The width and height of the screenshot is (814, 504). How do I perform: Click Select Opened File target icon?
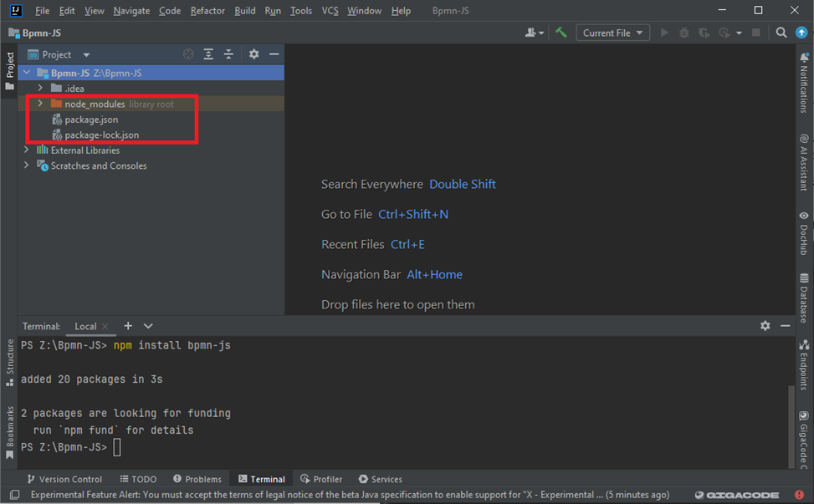188,54
